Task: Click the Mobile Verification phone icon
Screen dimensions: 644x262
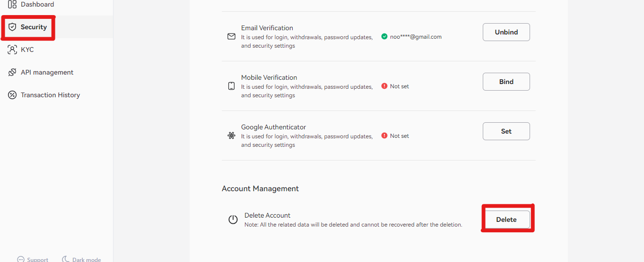Action: (x=231, y=86)
